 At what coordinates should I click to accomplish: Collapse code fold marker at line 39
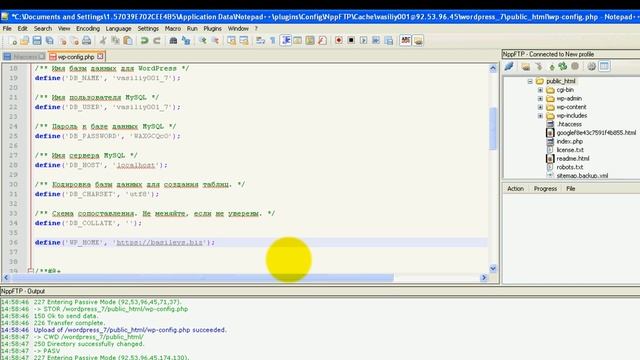pyautogui.click(x=30, y=271)
